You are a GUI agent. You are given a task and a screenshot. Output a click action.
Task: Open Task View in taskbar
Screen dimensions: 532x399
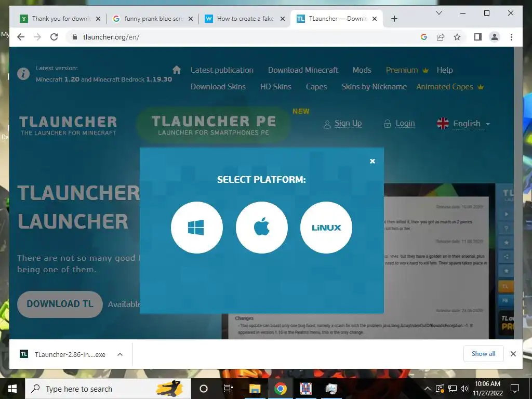pyautogui.click(x=229, y=389)
